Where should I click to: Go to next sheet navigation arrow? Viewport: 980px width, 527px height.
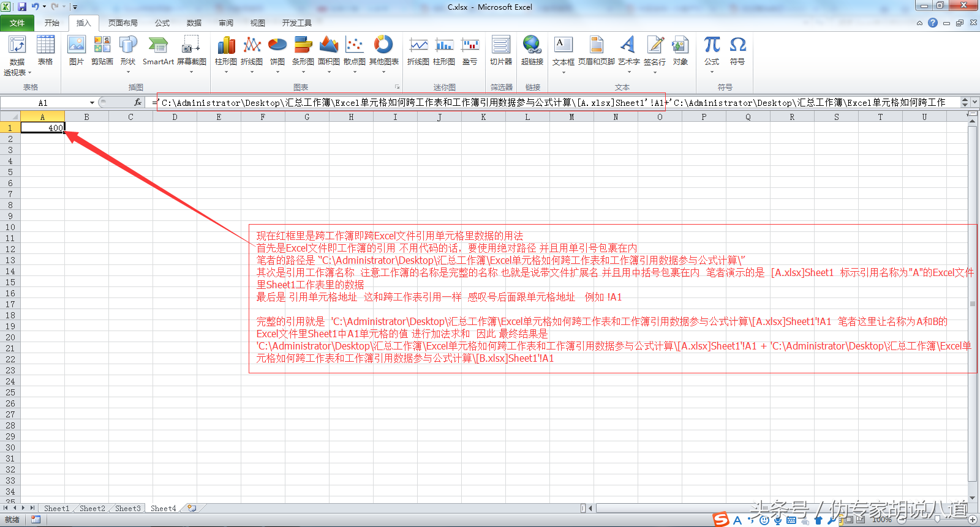pos(23,508)
